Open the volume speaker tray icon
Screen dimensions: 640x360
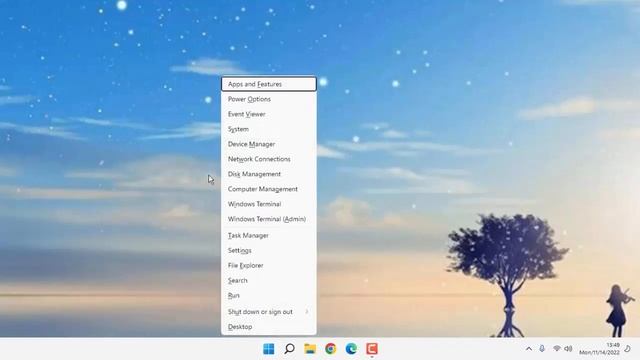point(568,349)
